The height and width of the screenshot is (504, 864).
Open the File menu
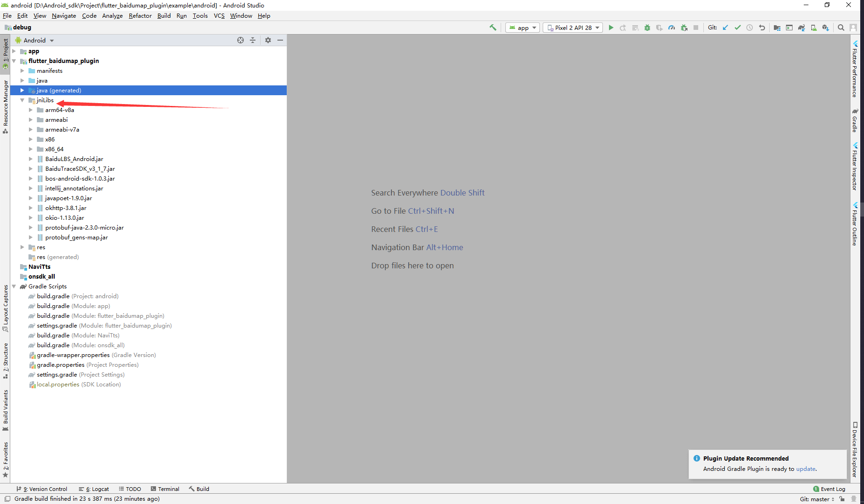[x=7, y=15]
